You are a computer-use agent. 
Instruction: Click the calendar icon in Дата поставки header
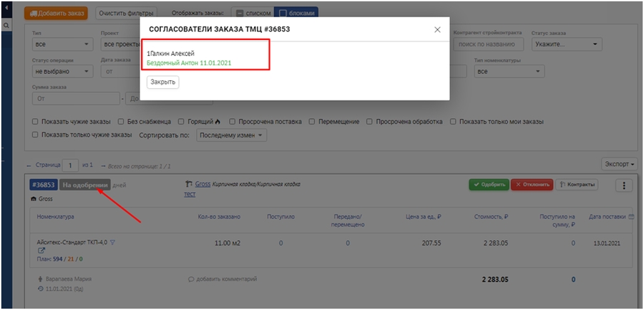click(630, 217)
